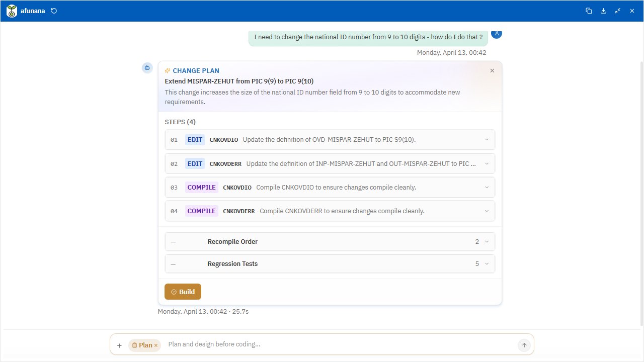Click the download chat icon in the blue header
Screen dimensions: 644x362
pyautogui.click(x=603, y=11)
